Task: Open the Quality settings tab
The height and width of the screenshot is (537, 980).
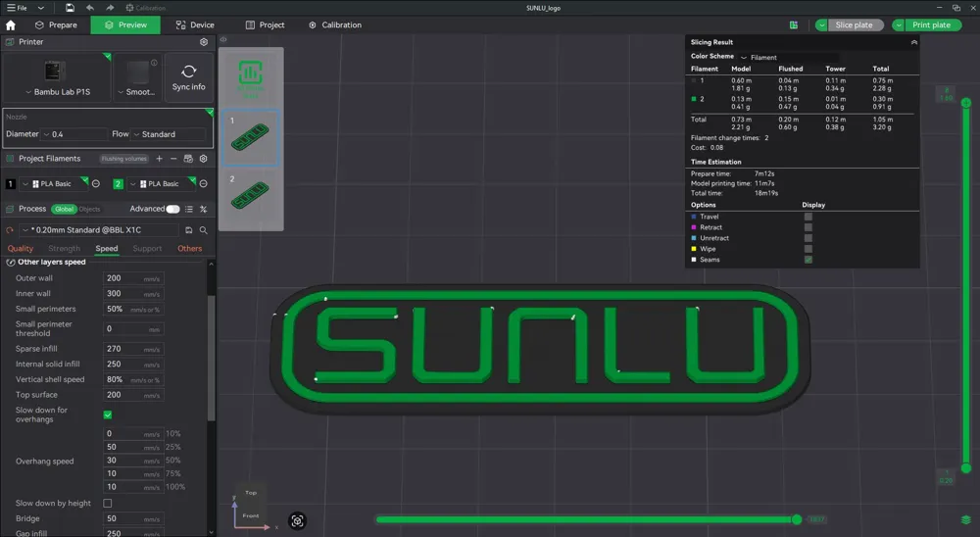Action: (x=20, y=249)
